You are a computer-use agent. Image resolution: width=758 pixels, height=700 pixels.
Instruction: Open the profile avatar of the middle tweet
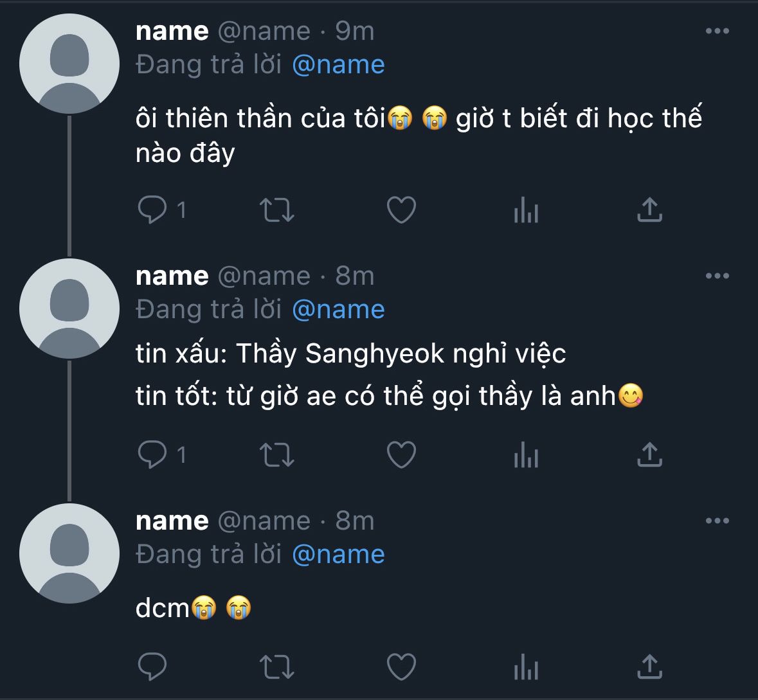click(x=69, y=309)
